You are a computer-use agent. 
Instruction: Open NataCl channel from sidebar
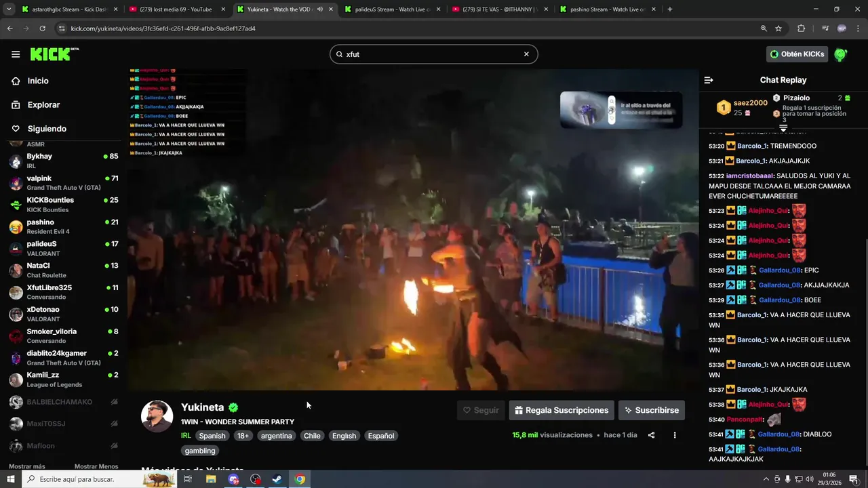pos(63,270)
